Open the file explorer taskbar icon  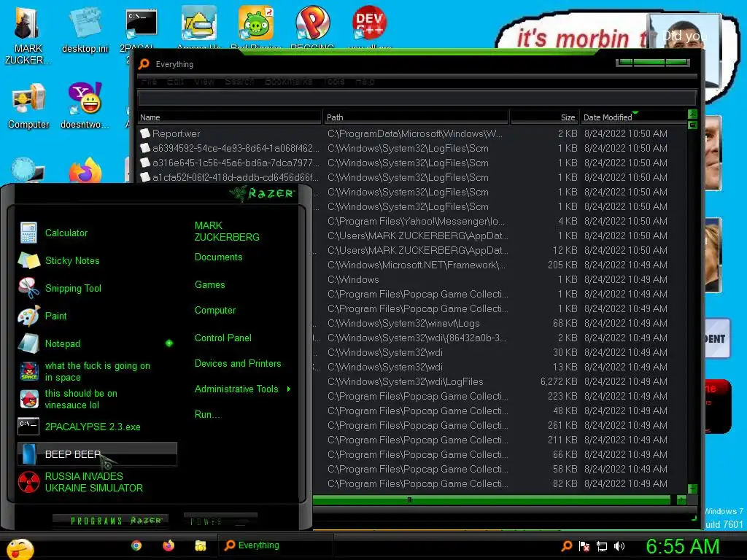[x=200, y=545]
